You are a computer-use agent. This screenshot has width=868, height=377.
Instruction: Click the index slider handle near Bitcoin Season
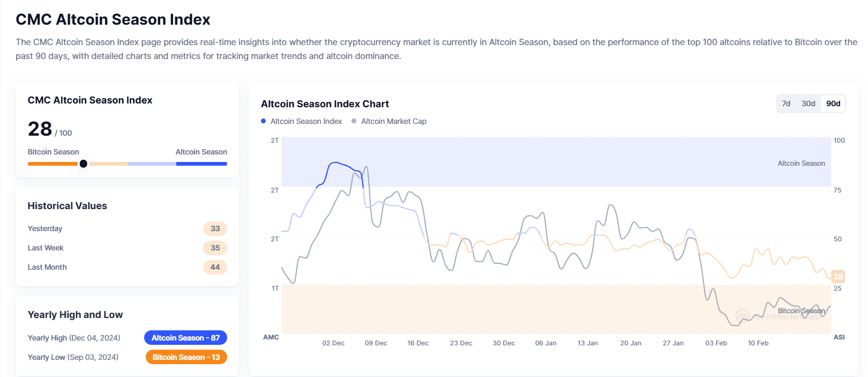[84, 164]
